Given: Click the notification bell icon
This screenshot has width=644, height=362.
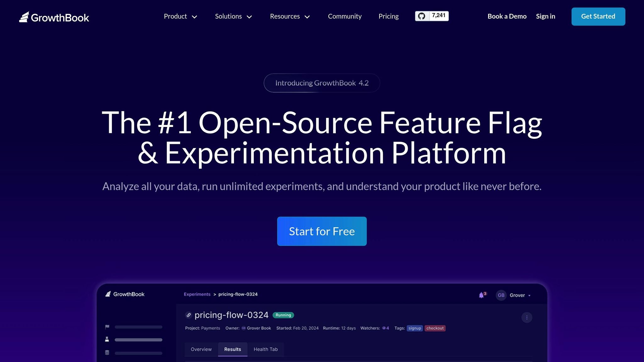Looking at the screenshot, I should pos(481,295).
